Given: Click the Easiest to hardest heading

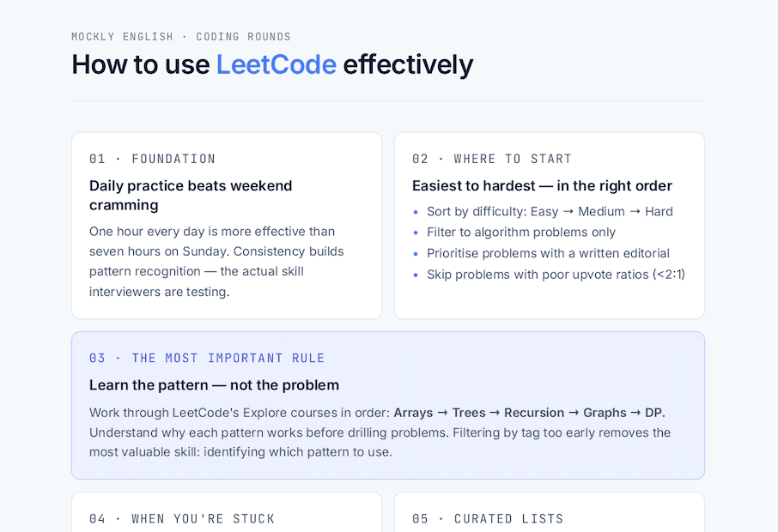Looking at the screenshot, I should 542,185.
